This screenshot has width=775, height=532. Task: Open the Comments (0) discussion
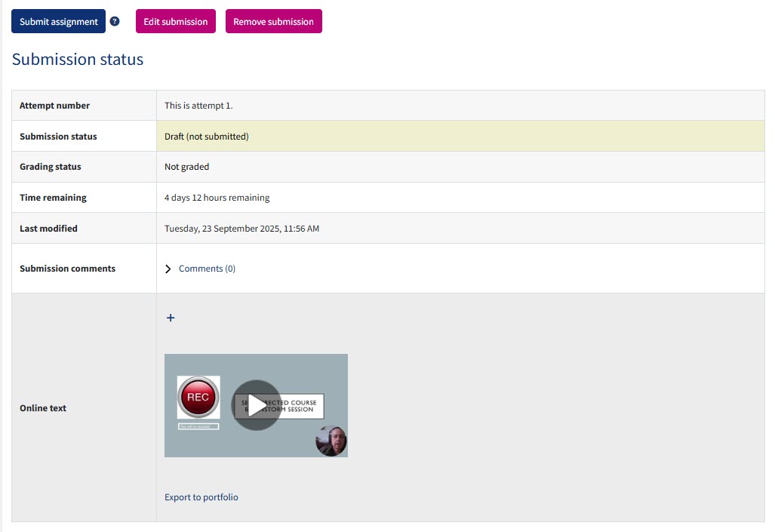206,268
